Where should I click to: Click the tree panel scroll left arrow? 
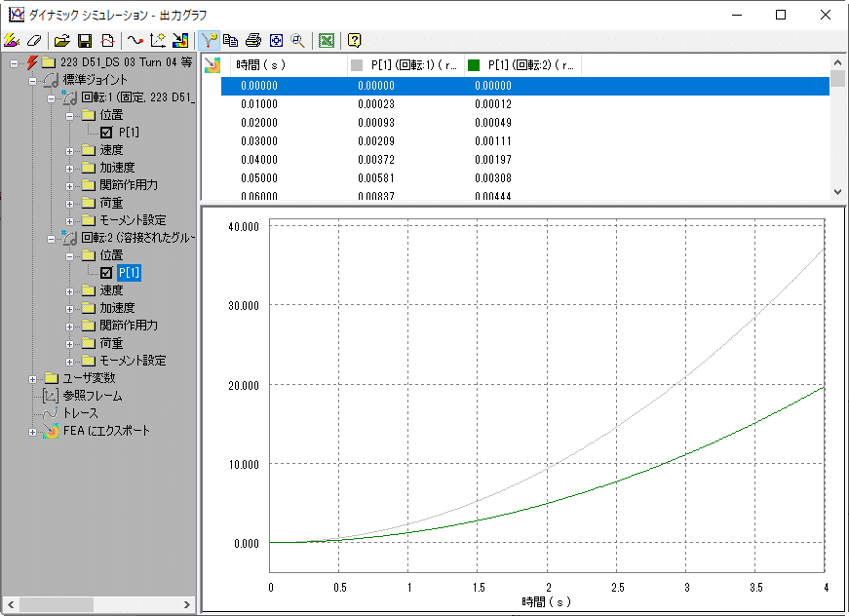[11, 604]
